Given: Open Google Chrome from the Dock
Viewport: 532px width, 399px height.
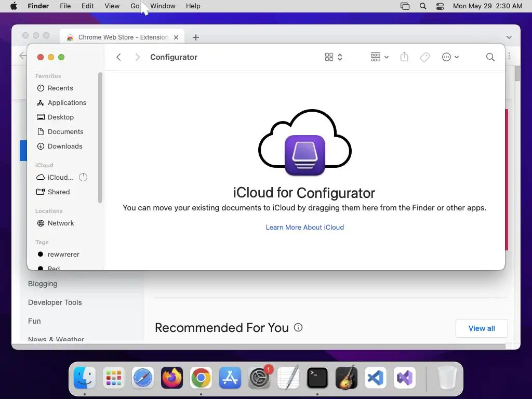Looking at the screenshot, I should pyautogui.click(x=201, y=378).
